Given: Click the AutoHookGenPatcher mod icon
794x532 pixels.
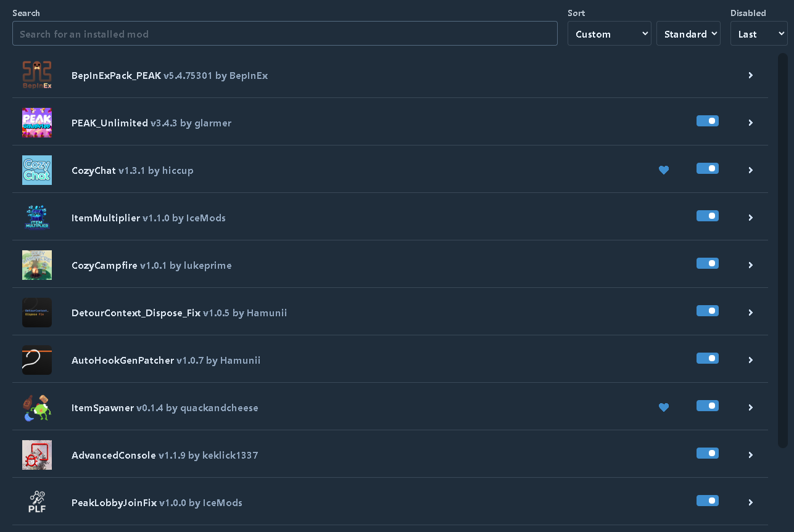Looking at the screenshot, I should [x=37, y=360].
